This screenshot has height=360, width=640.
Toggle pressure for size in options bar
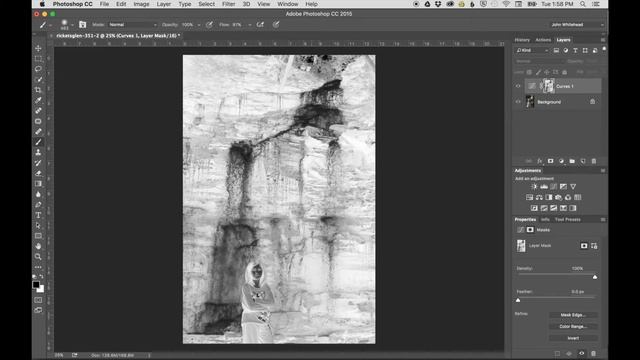[x=276, y=24]
